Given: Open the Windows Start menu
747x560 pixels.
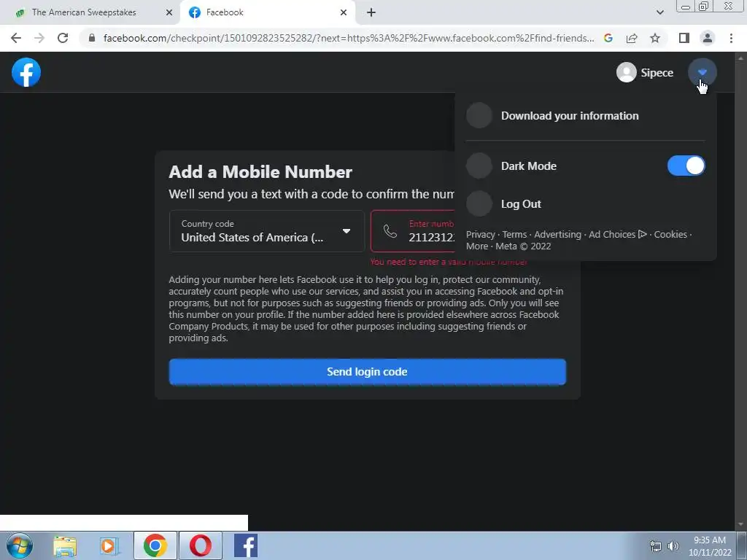Looking at the screenshot, I should [x=20, y=545].
